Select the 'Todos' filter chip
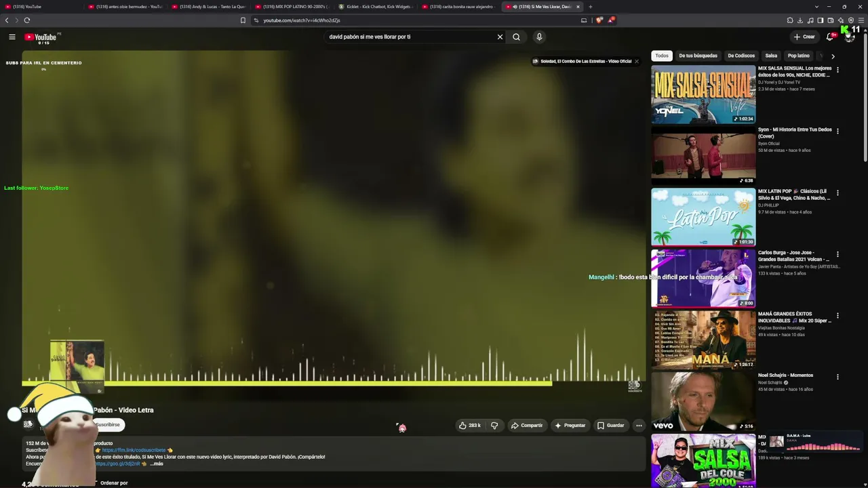868x488 pixels. pos(662,56)
